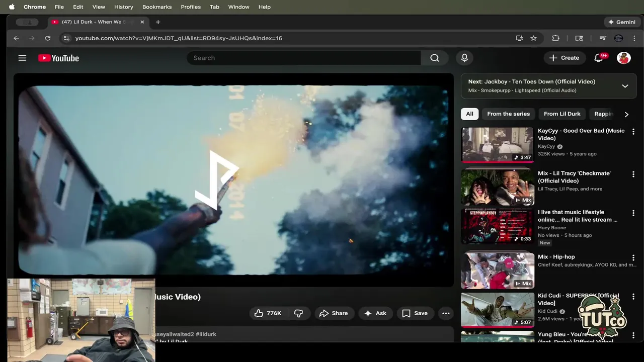
Task: Open Chrome media controls icon
Action: click(603, 38)
